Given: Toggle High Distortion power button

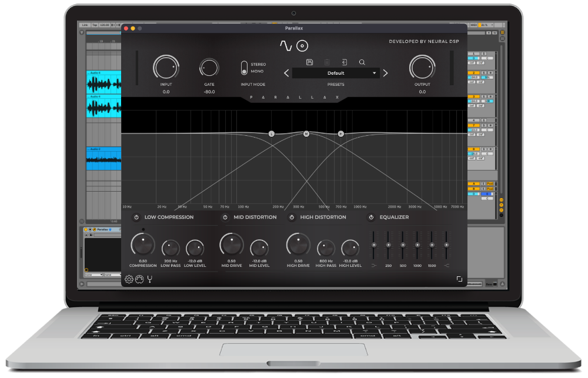Looking at the screenshot, I should click(292, 217).
